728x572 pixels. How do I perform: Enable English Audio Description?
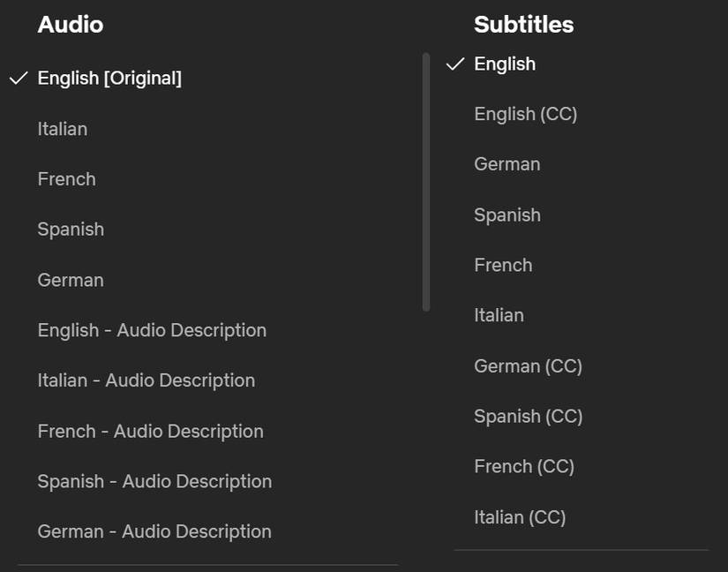(x=152, y=330)
